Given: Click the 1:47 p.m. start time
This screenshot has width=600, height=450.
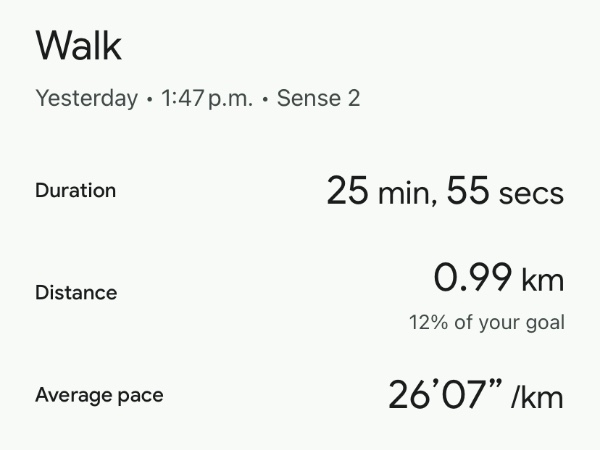Looking at the screenshot, I should pos(205,99).
